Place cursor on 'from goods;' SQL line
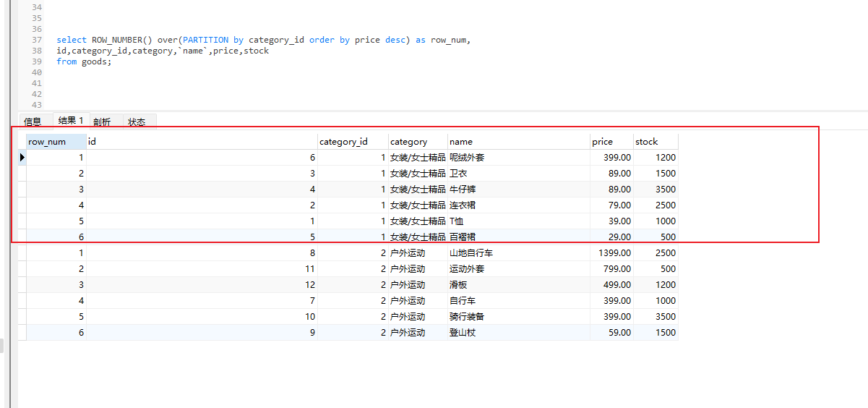The image size is (868, 408). (x=84, y=61)
